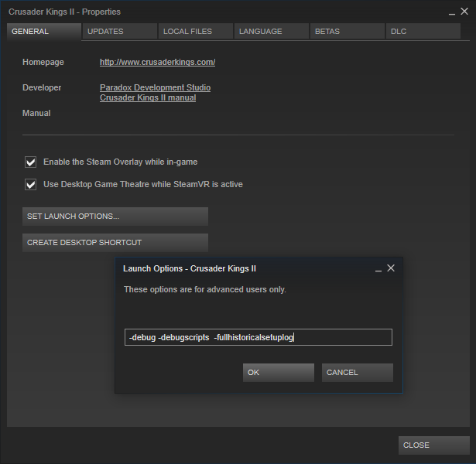476x464 pixels.
Task: Close the Properties window with Close button
Action: point(434,445)
